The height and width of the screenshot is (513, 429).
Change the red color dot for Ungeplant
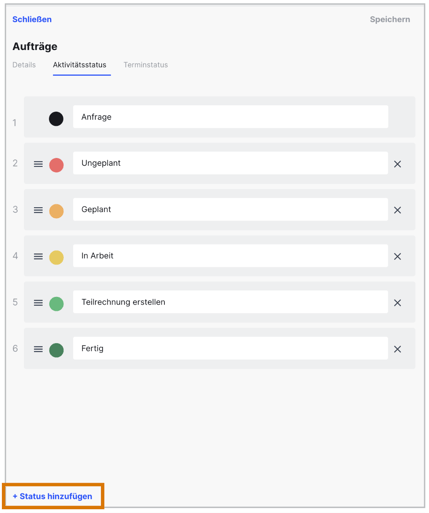click(x=56, y=165)
